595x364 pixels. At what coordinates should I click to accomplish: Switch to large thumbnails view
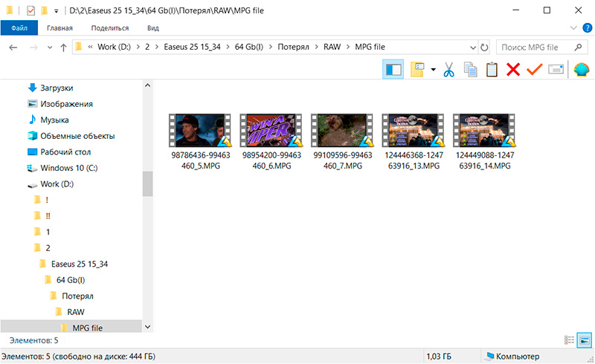[584, 339]
